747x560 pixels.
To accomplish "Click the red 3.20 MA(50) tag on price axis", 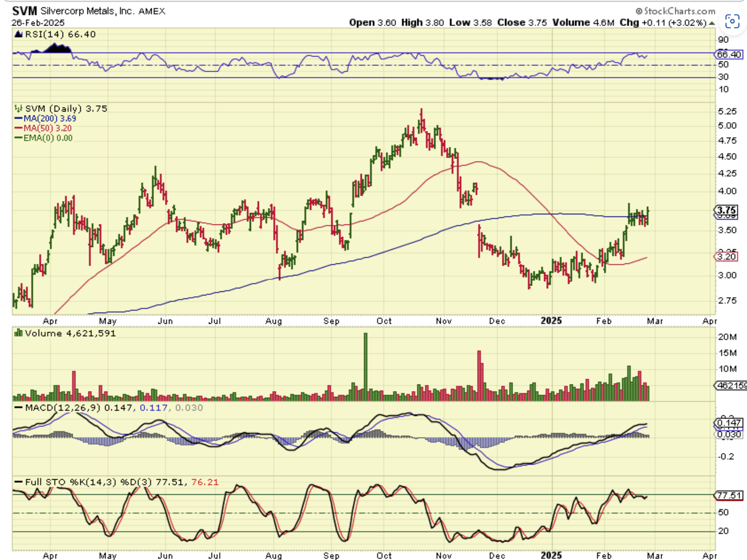I will coord(726,257).
